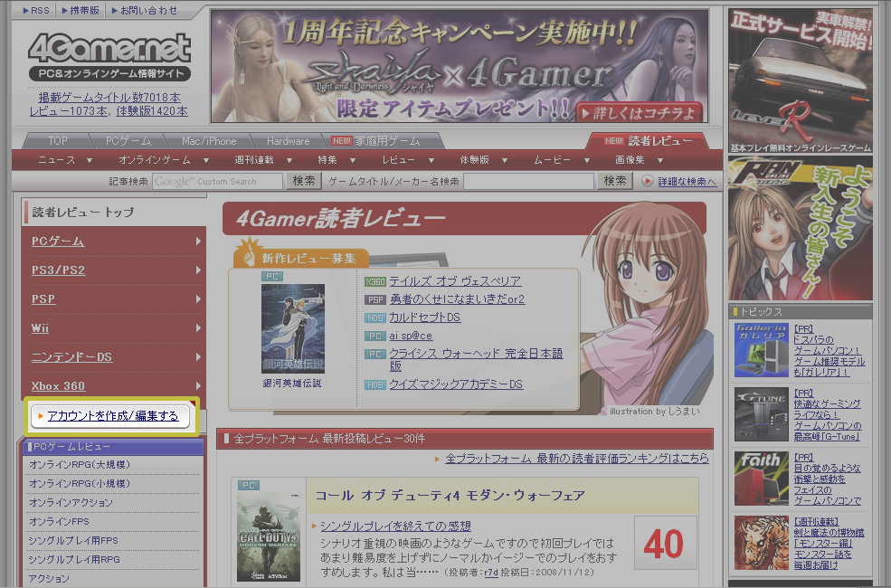891x588 pixels.
Task: Open オンラインアクション category
Action: click(71, 503)
